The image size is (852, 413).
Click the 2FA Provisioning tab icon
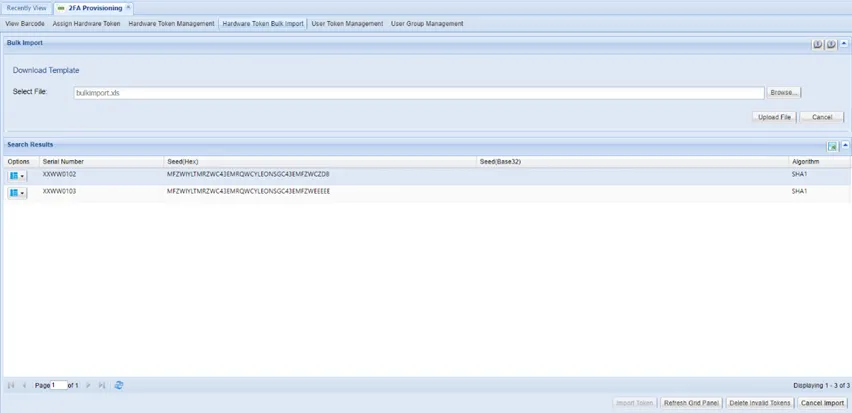(61, 8)
